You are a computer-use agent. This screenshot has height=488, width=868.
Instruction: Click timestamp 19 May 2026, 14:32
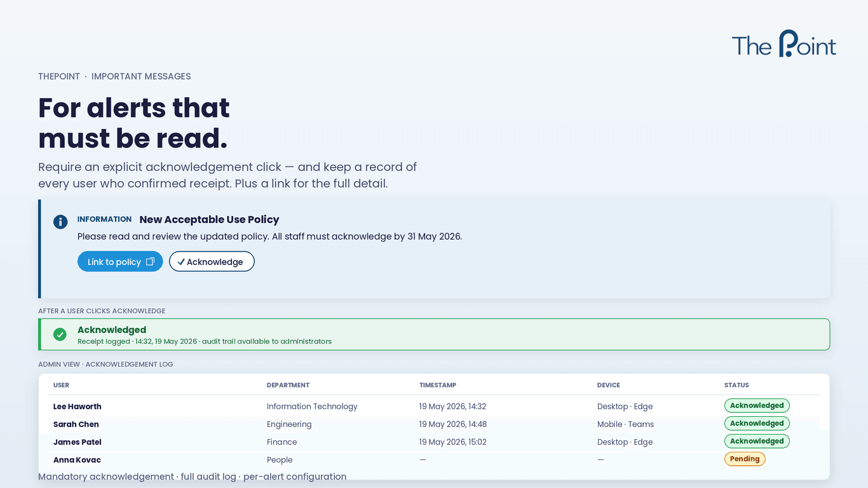[x=453, y=407]
